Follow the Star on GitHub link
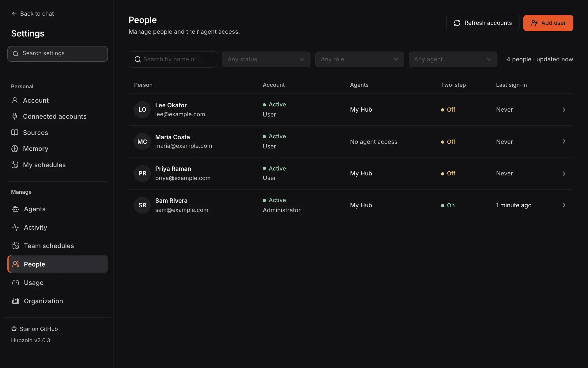This screenshot has height=368, width=588. (35, 329)
